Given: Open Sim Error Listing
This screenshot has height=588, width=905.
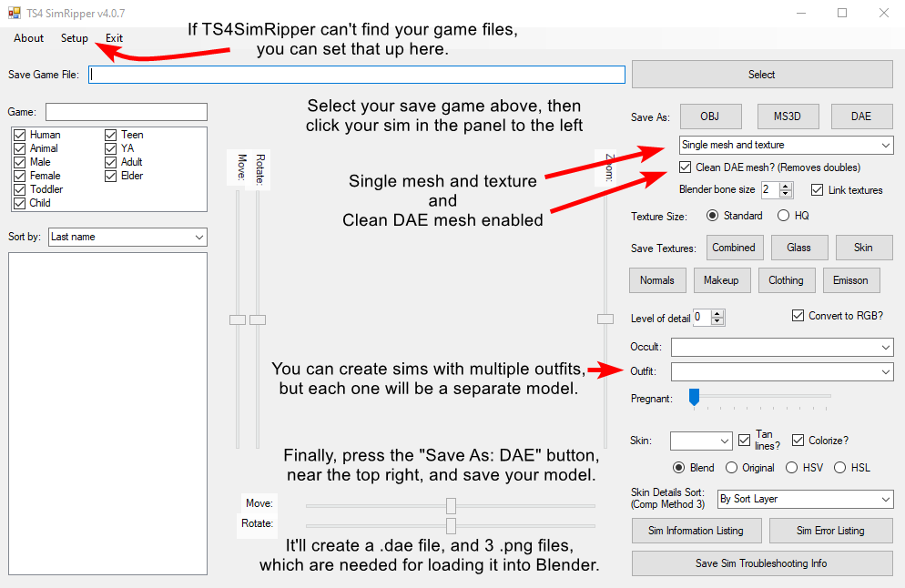Looking at the screenshot, I should coord(831,531).
